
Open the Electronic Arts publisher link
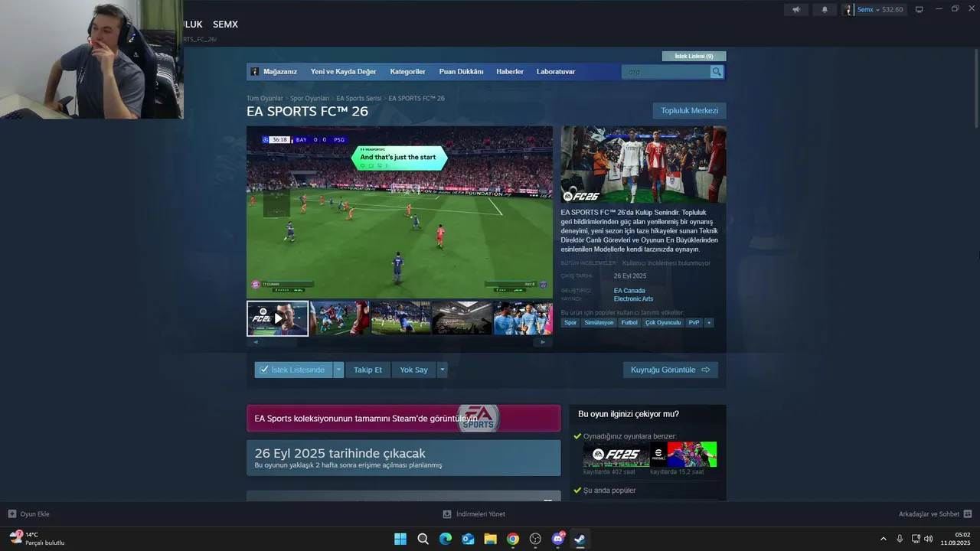pyautogui.click(x=633, y=299)
